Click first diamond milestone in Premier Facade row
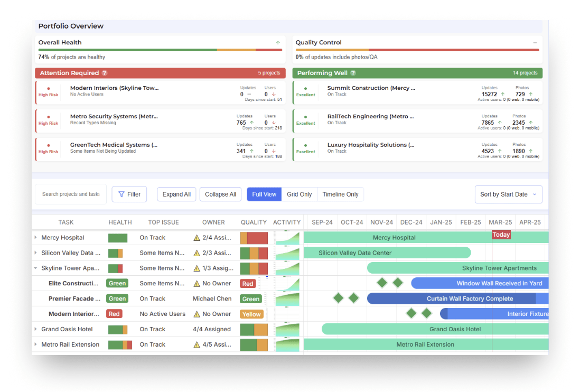 [x=338, y=298]
